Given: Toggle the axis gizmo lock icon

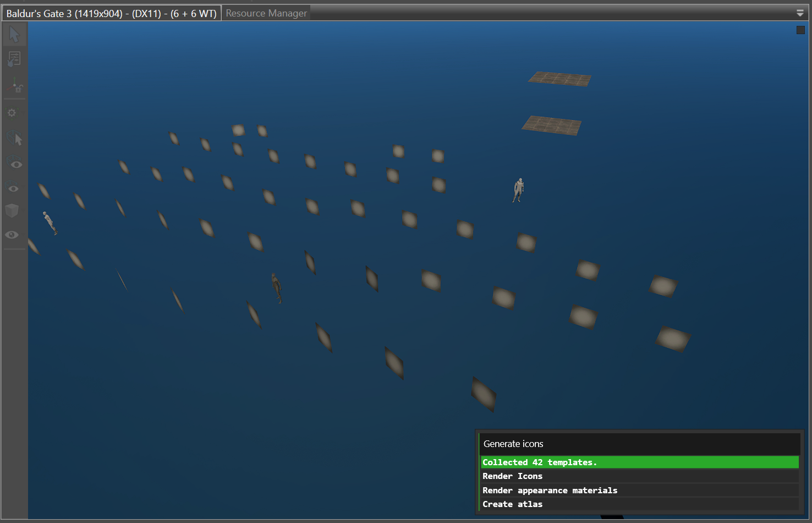Looking at the screenshot, I should (14, 85).
